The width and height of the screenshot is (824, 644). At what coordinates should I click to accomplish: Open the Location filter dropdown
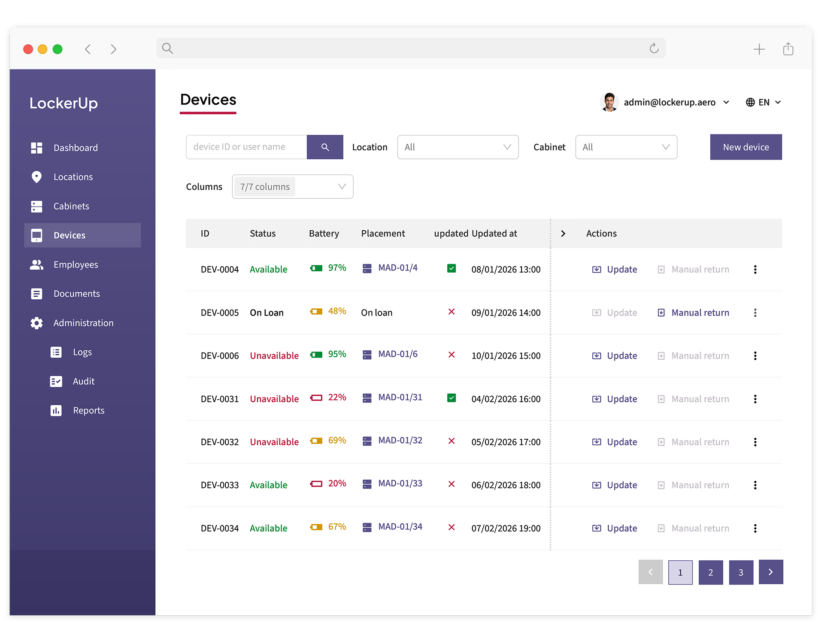pyautogui.click(x=458, y=147)
